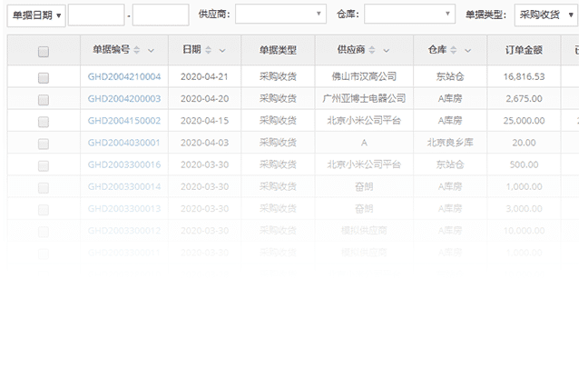The width and height of the screenshot is (588, 368).
Task: Open the 仓库 combo box
Action: coord(409,14)
